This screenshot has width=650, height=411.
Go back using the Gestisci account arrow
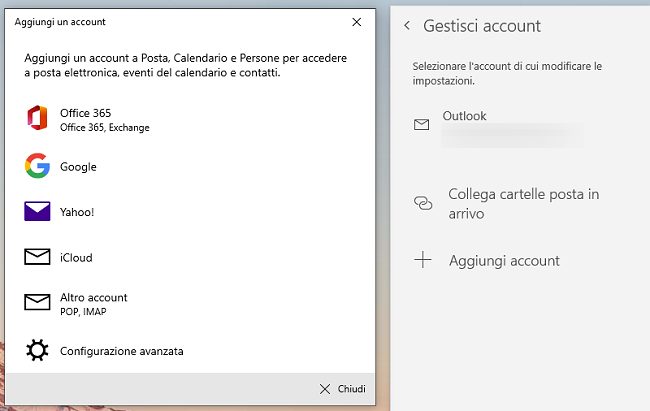pyautogui.click(x=407, y=26)
